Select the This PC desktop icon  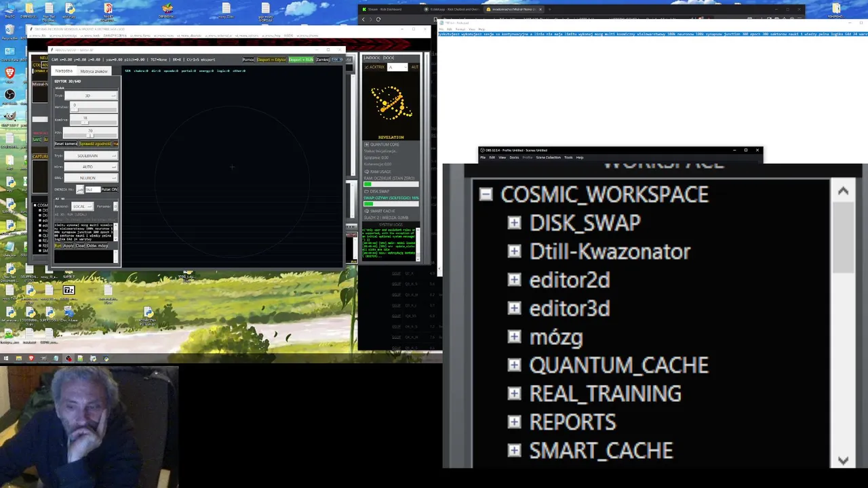coord(9,10)
